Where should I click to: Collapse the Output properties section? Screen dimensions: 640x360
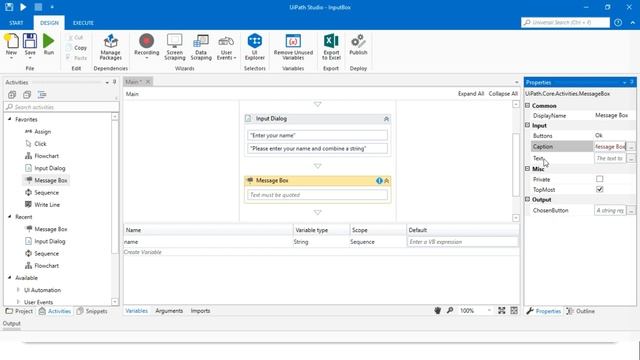tap(527, 199)
